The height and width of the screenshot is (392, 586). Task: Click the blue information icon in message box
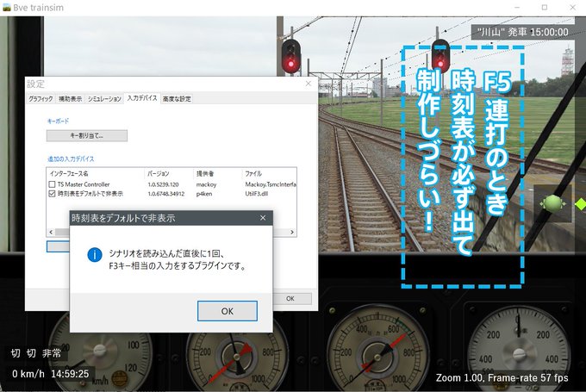pos(95,255)
